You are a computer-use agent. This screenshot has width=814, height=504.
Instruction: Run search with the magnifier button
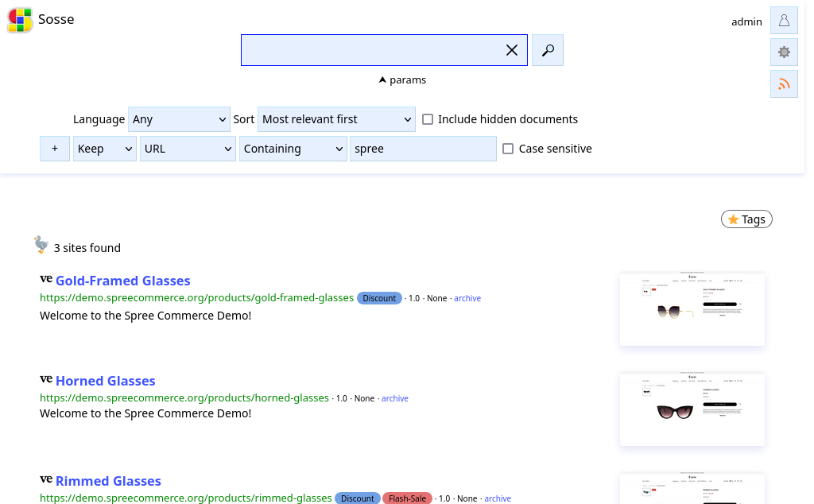pyautogui.click(x=547, y=50)
